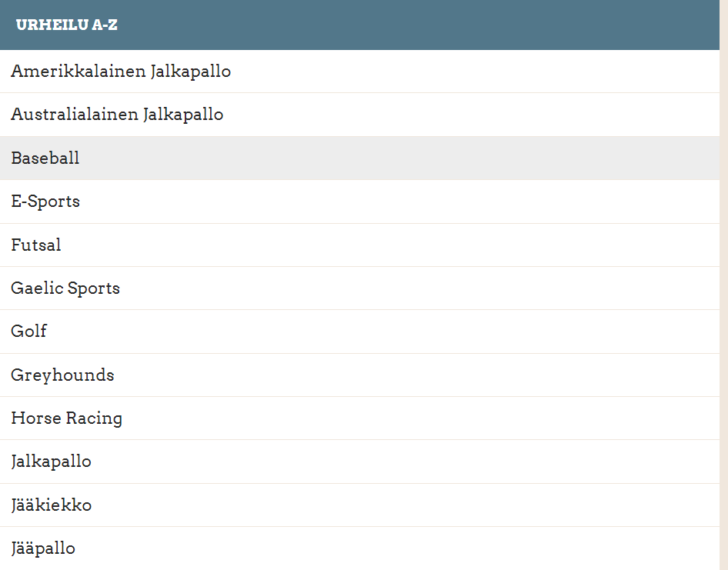728x570 pixels.
Task: Open the highlighted Baseball entry
Action: [x=45, y=158]
